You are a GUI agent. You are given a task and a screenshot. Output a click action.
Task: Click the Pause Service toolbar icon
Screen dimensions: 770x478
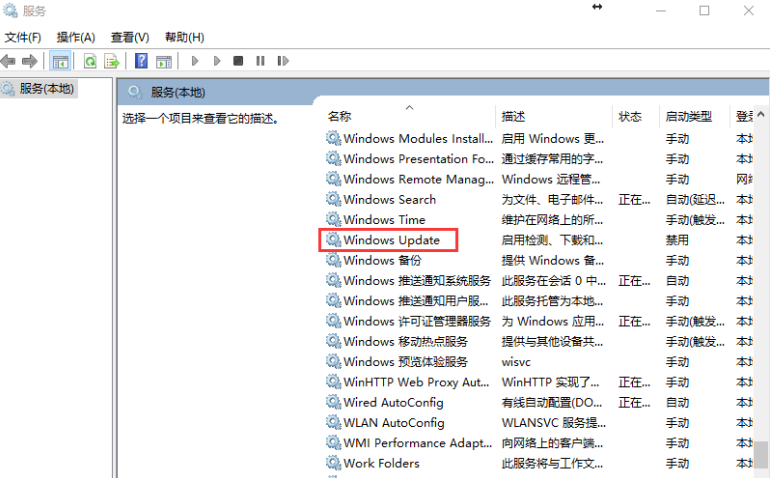click(260, 61)
